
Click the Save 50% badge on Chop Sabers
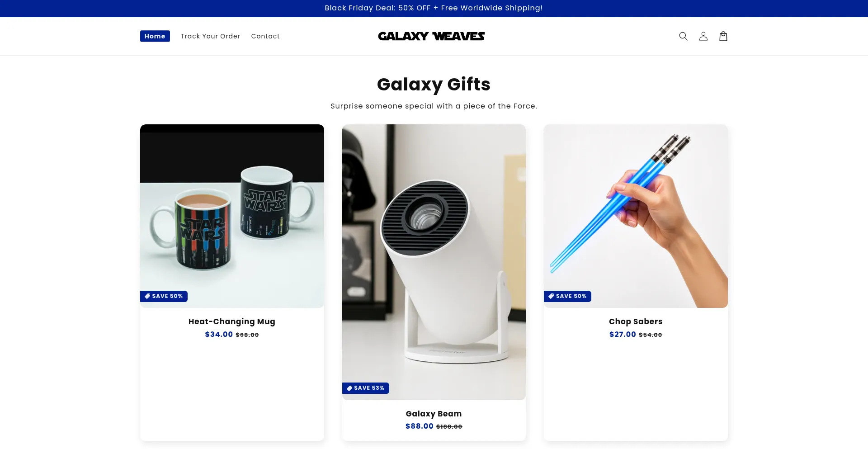(x=567, y=296)
